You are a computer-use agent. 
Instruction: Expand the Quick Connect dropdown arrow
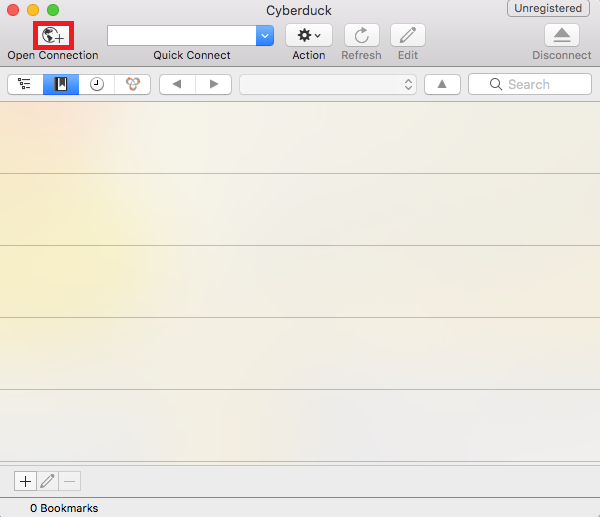pyautogui.click(x=265, y=35)
